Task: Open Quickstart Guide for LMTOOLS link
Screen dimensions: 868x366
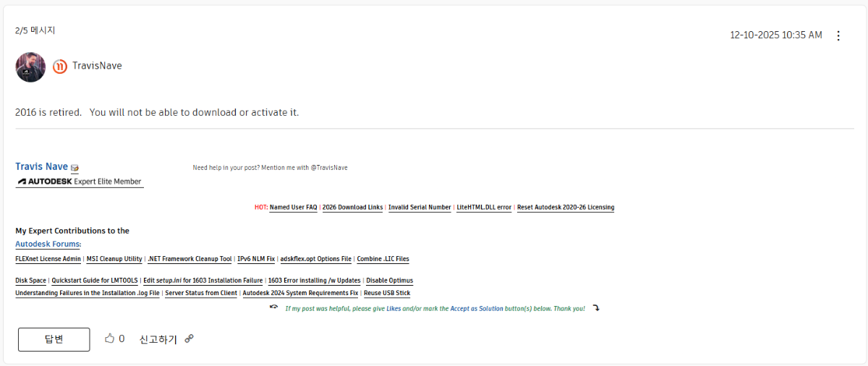Action: coord(95,281)
